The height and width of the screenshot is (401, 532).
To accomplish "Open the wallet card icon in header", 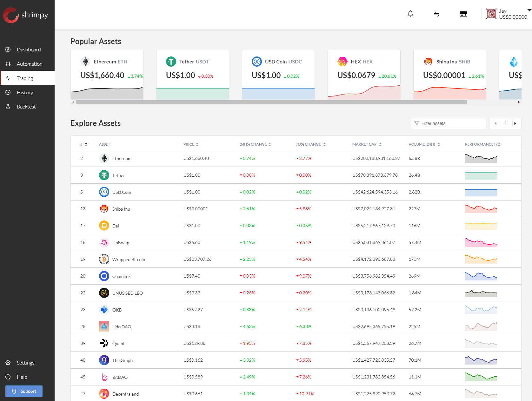I will 463,14.
